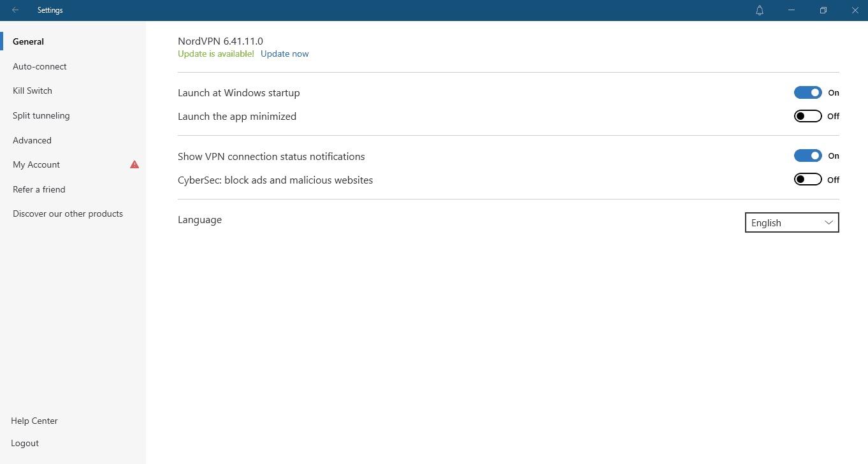This screenshot has height=464, width=868.
Task: Go to Kill Switch settings
Action: coord(33,91)
